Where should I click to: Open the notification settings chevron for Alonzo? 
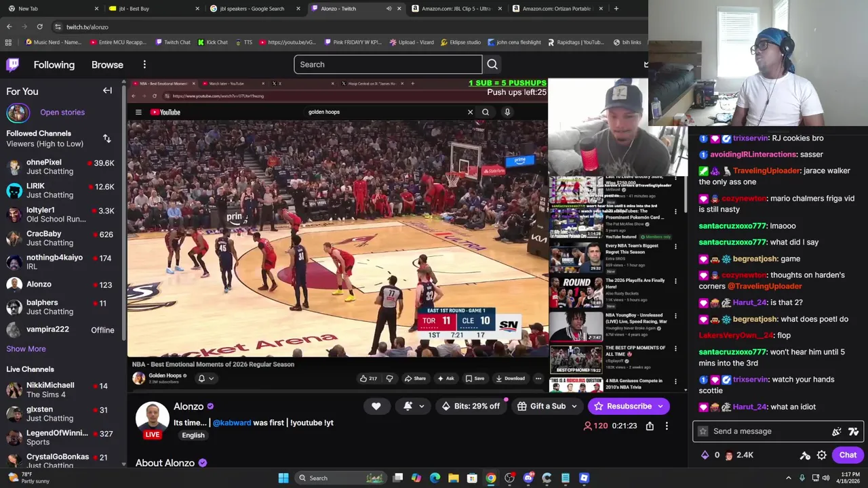point(422,406)
